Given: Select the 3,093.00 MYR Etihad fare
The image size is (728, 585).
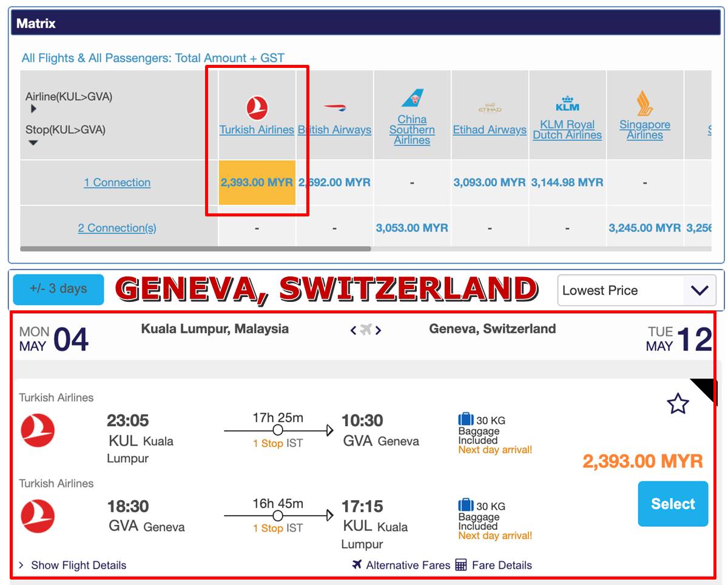Looking at the screenshot, I should pyautogui.click(x=490, y=182).
